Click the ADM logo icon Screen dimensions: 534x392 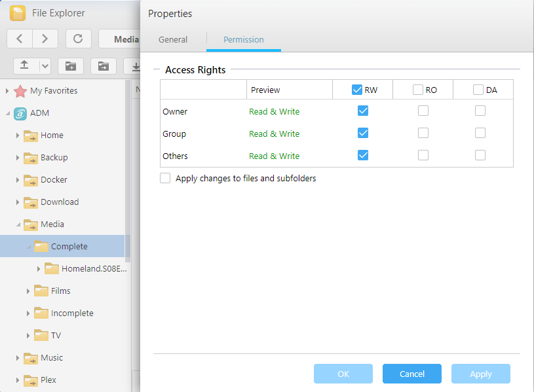20,113
